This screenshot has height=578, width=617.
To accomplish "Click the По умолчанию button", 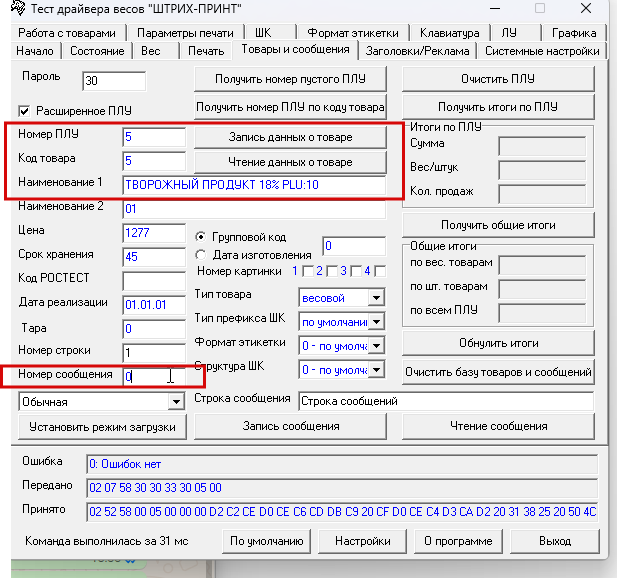I will click(x=266, y=541).
